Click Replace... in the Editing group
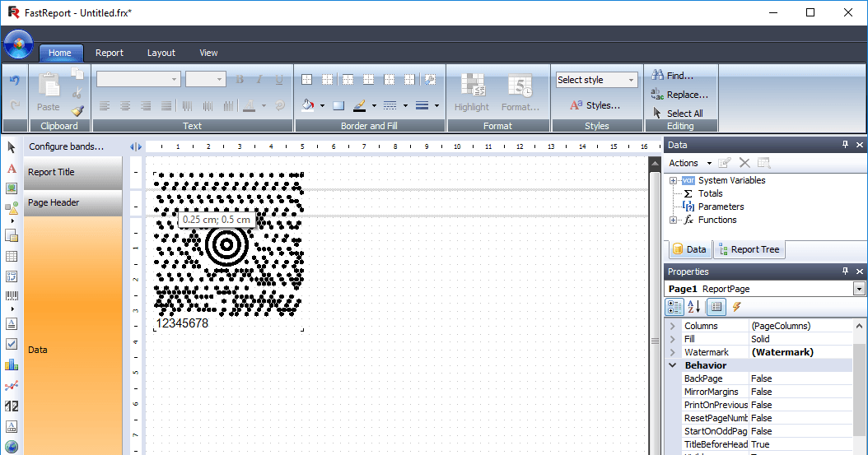The width and height of the screenshot is (868, 455). point(679,95)
